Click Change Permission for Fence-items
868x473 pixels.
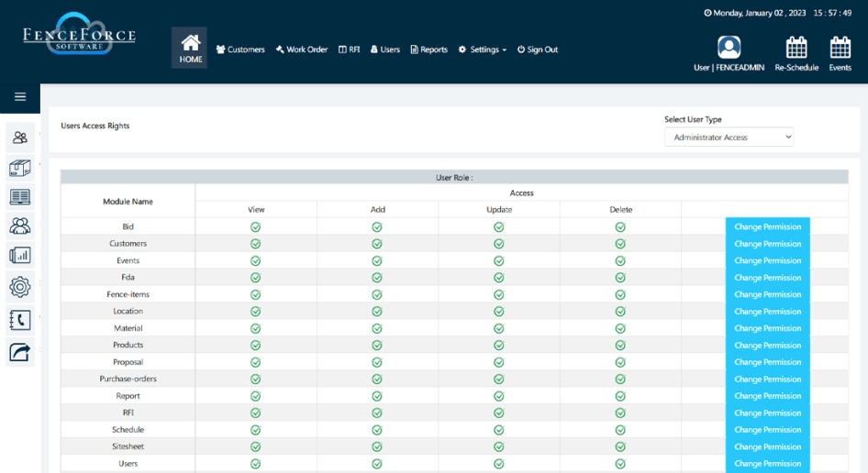coord(768,294)
